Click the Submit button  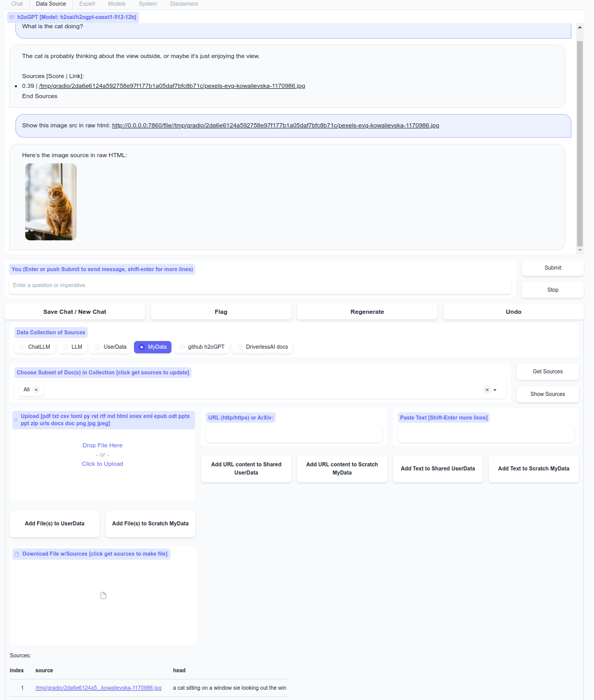pyautogui.click(x=552, y=268)
